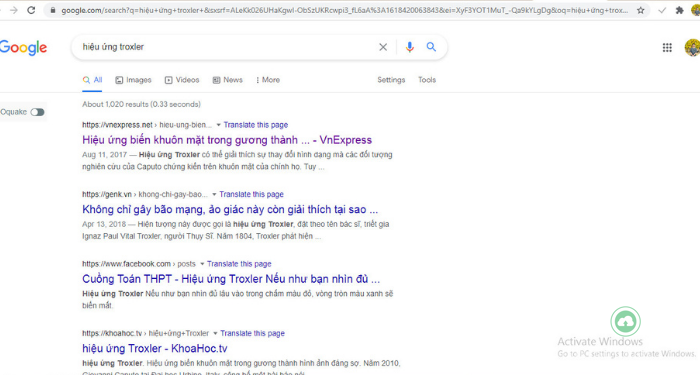The height and width of the screenshot is (375, 700).
Task: Reload the page with the refresh icon
Action: click(31, 10)
